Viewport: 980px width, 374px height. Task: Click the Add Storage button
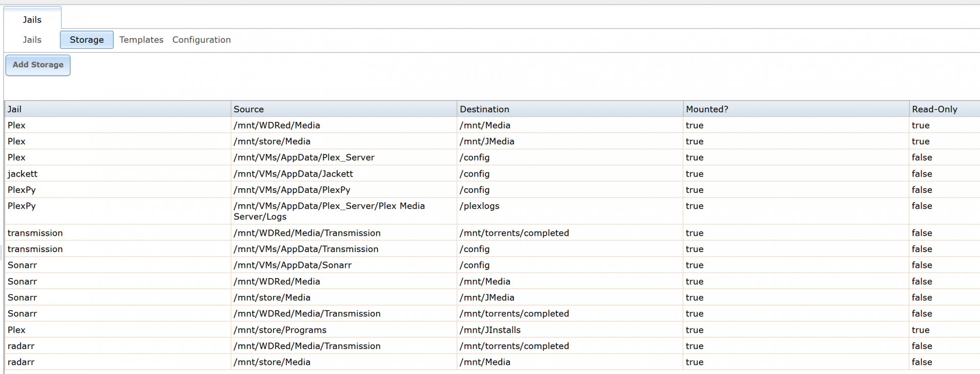38,65
